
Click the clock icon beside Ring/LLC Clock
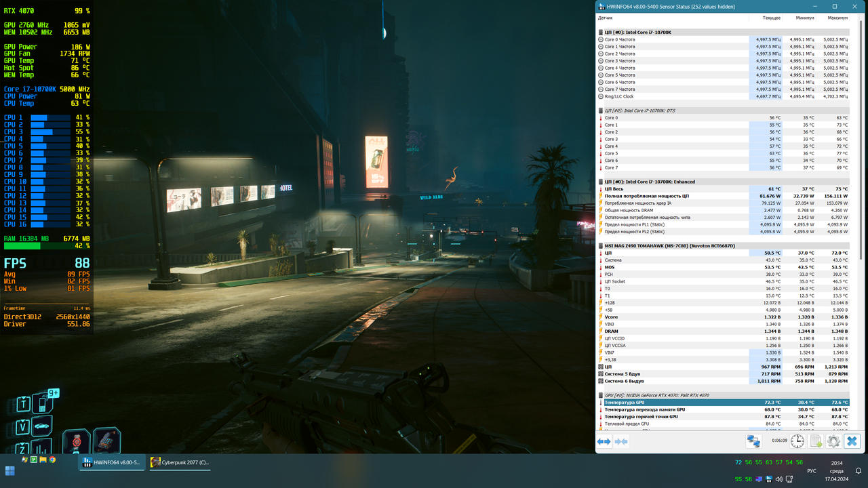[x=601, y=96]
